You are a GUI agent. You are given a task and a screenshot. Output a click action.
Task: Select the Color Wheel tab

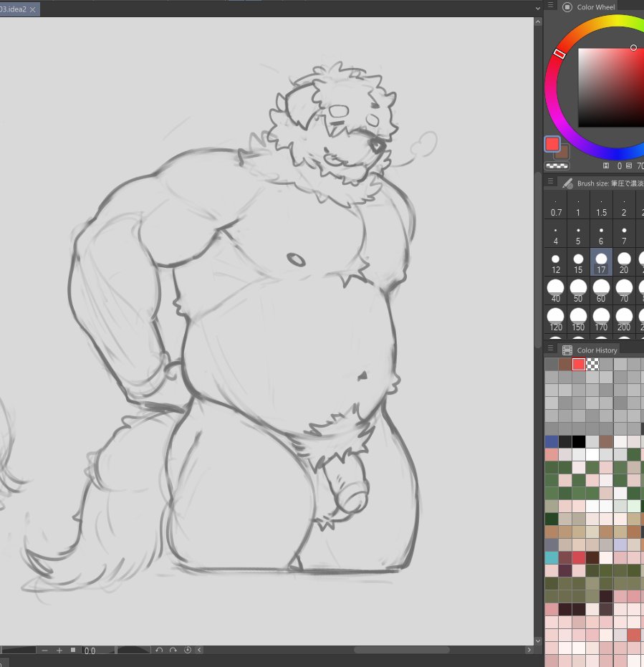[590, 7]
